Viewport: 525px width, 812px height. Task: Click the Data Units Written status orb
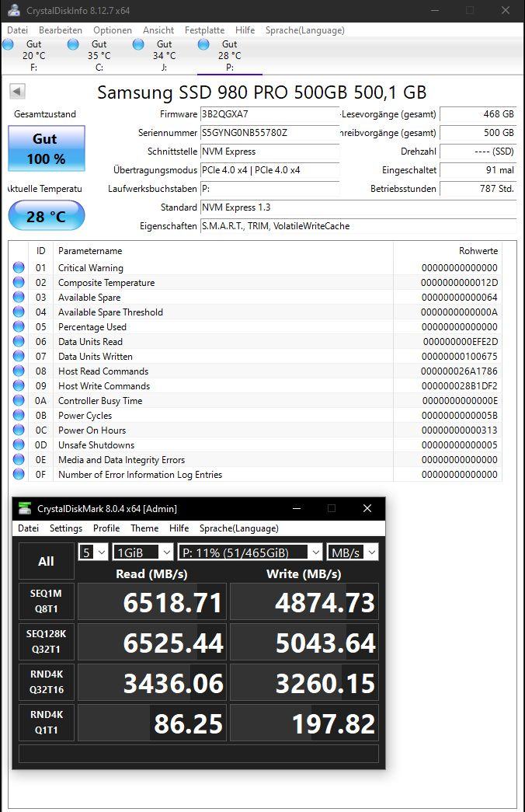point(19,356)
